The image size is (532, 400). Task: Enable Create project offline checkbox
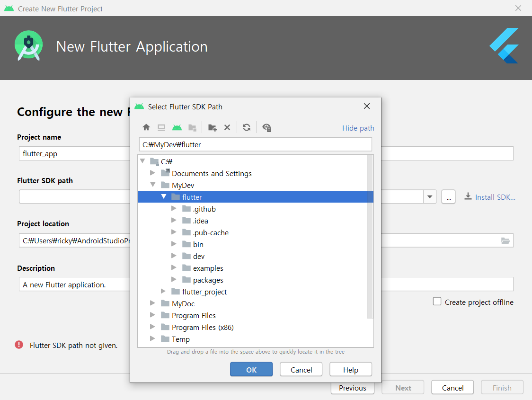[437, 301]
